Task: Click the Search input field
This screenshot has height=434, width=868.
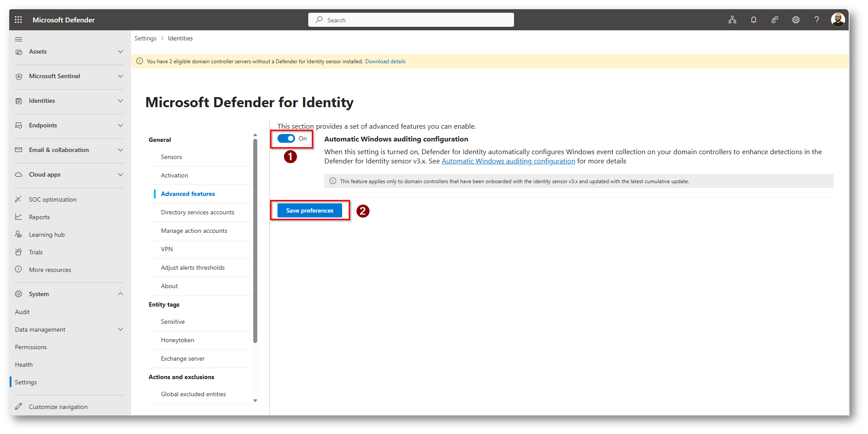Action: [x=411, y=20]
